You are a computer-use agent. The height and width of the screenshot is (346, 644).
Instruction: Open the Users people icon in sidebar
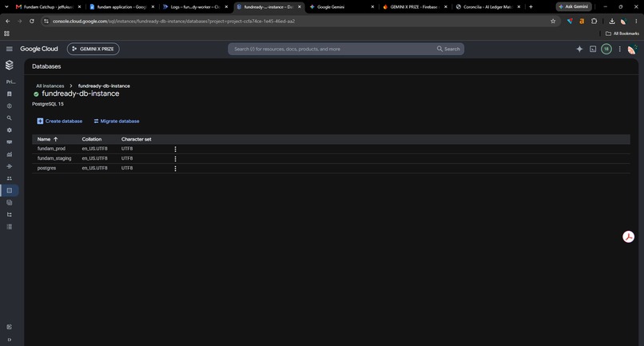10,178
